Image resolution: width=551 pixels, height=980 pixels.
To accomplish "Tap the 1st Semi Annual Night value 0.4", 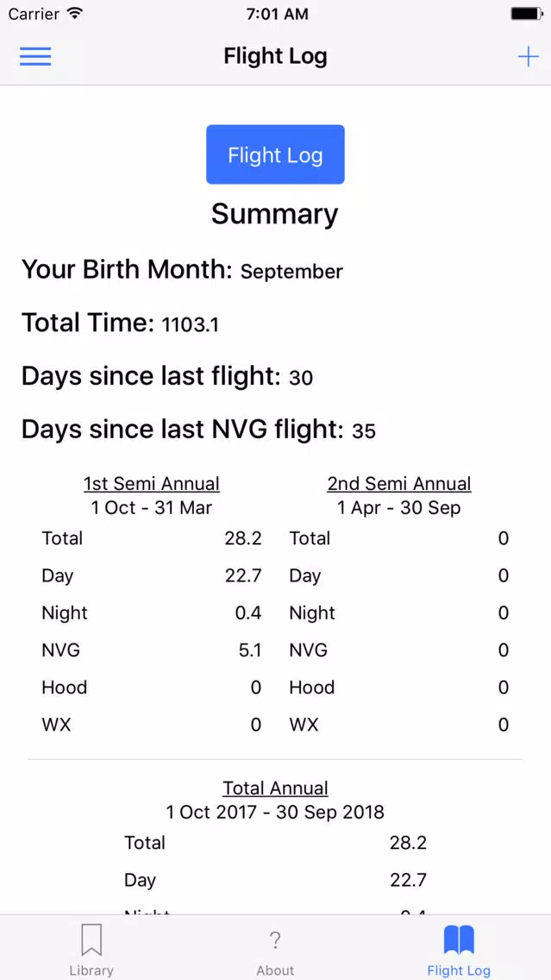I will 248,613.
